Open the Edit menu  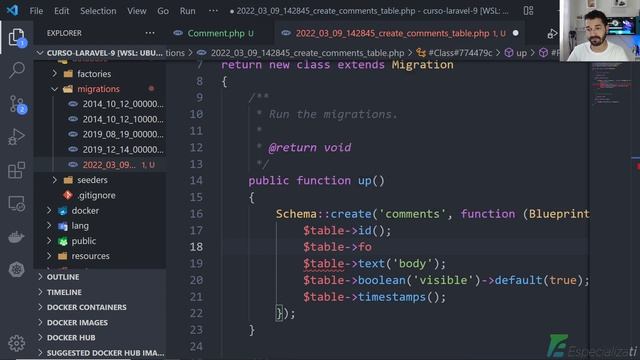62,11
